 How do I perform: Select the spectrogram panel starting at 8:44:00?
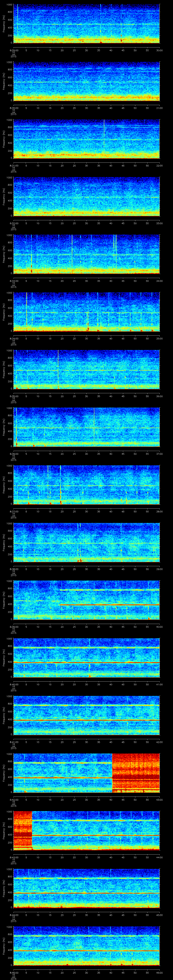point(86,888)
